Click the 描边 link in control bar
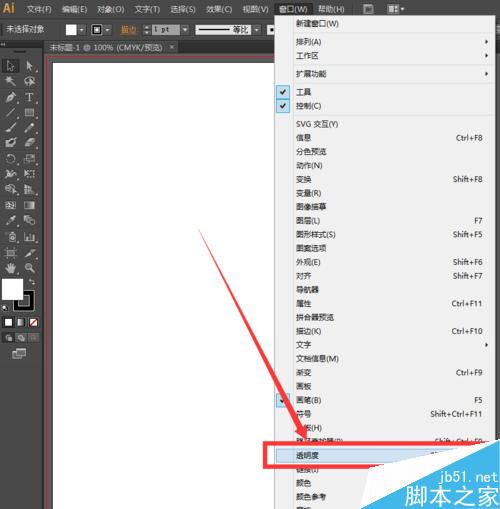The width and height of the screenshot is (500, 509). pyautogui.click(x=128, y=30)
